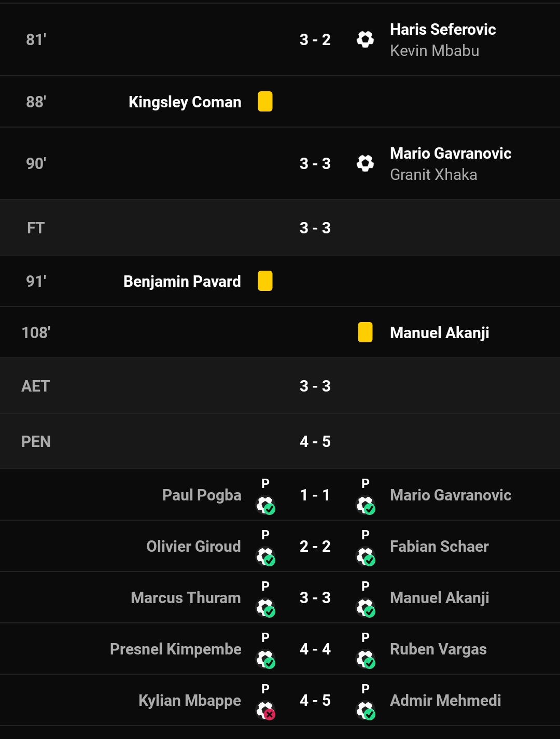This screenshot has width=560, height=739.
Task: Open Kevin Mbabu assist player link
Action: point(435,51)
